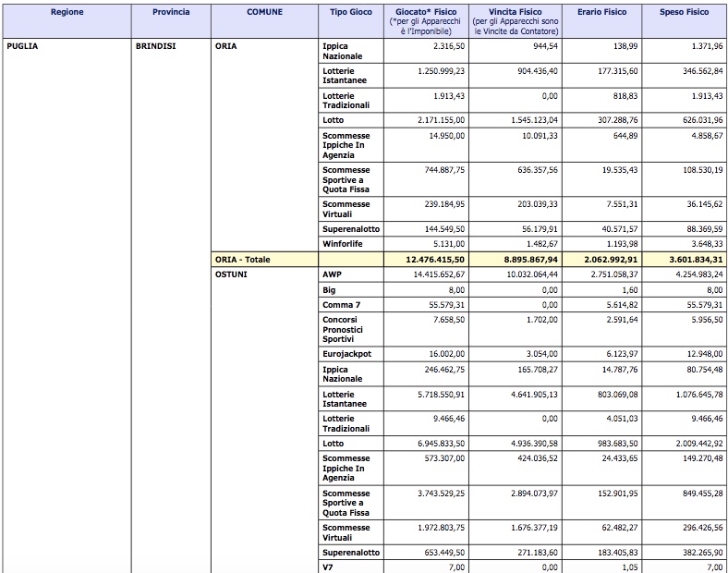Viewport: 728px width, 573px height.
Task: Select the BRINDISI province cell
Action: (x=159, y=45)
